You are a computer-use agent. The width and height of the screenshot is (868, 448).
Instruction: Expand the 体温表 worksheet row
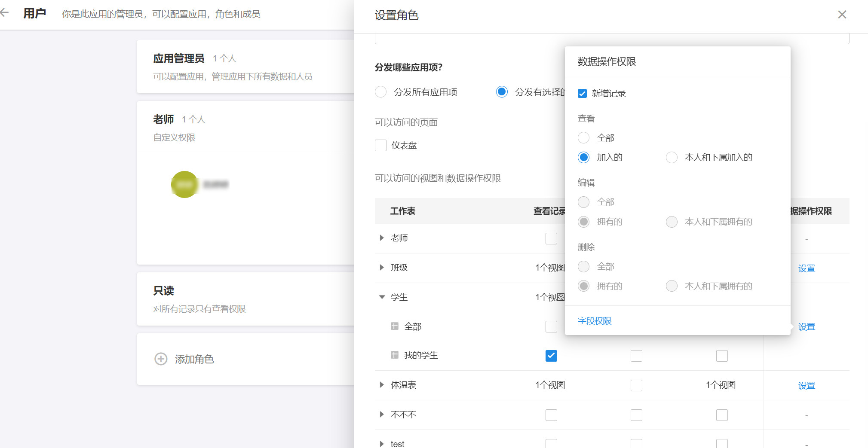381,385
